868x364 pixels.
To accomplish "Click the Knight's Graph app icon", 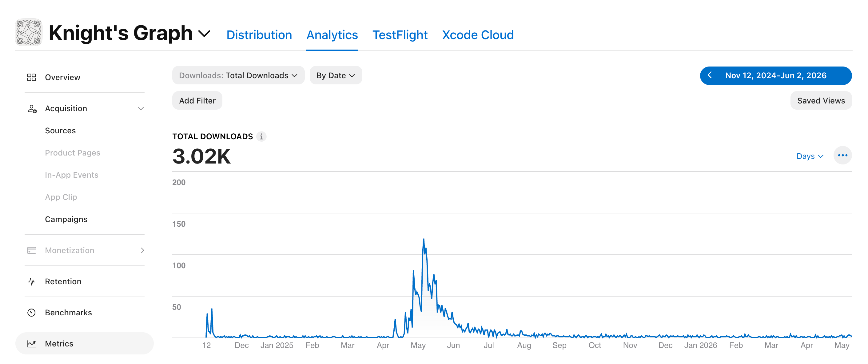I will tap(29, 33).
